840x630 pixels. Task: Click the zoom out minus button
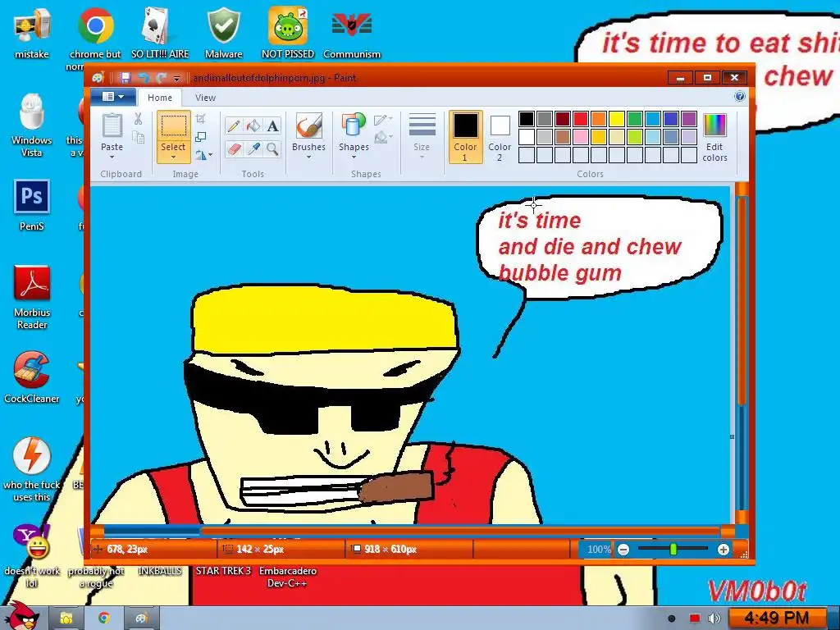click(x=623, y=549)
